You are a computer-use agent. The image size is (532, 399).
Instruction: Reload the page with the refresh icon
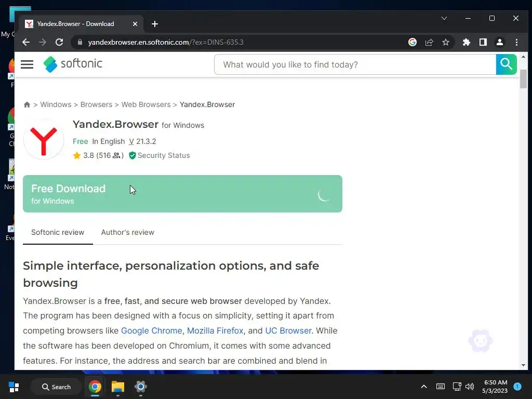(x=59, y=42)
